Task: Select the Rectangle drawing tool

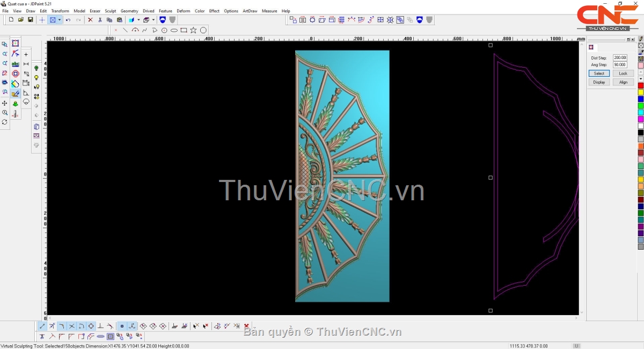Action: [x=184, y=30]
